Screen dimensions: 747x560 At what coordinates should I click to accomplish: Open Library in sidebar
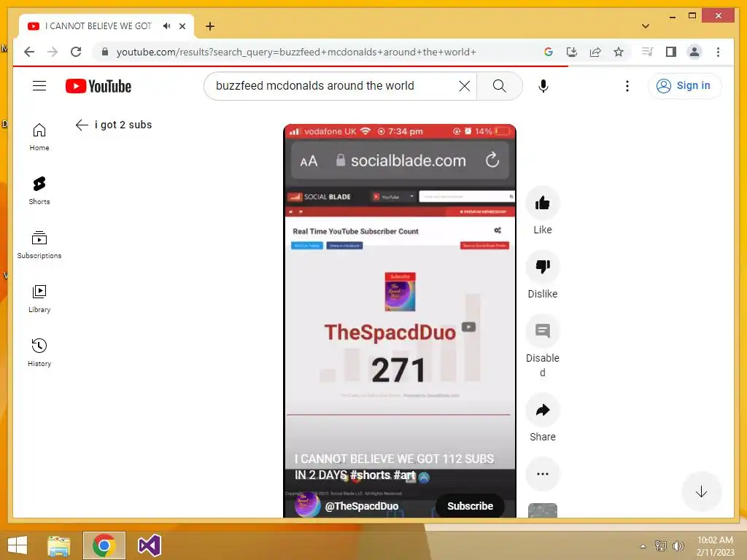point(39,298)
